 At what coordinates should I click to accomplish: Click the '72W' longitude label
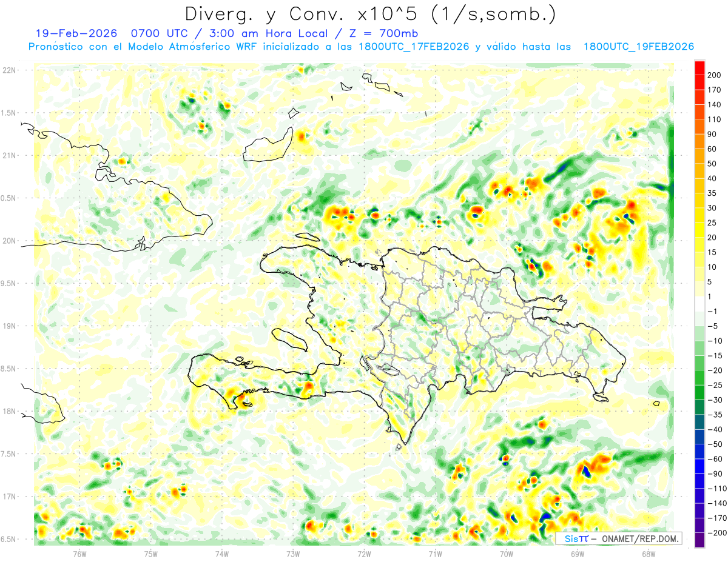(364, 554)
